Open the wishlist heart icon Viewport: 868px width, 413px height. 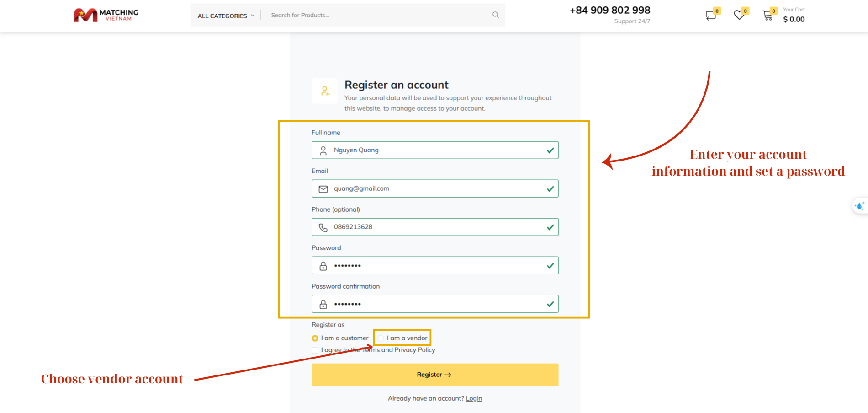pos(739,16)
